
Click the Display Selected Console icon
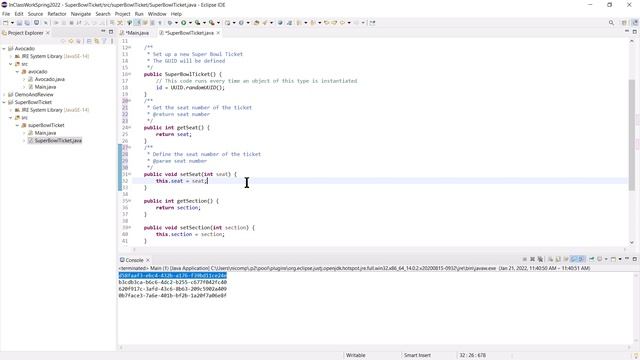(x=600, y=259)
